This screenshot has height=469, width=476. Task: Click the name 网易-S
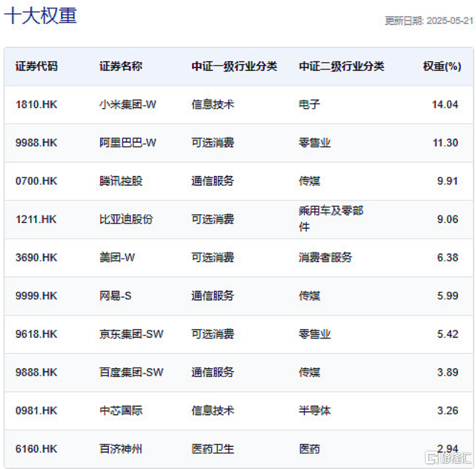click(115, 296)
